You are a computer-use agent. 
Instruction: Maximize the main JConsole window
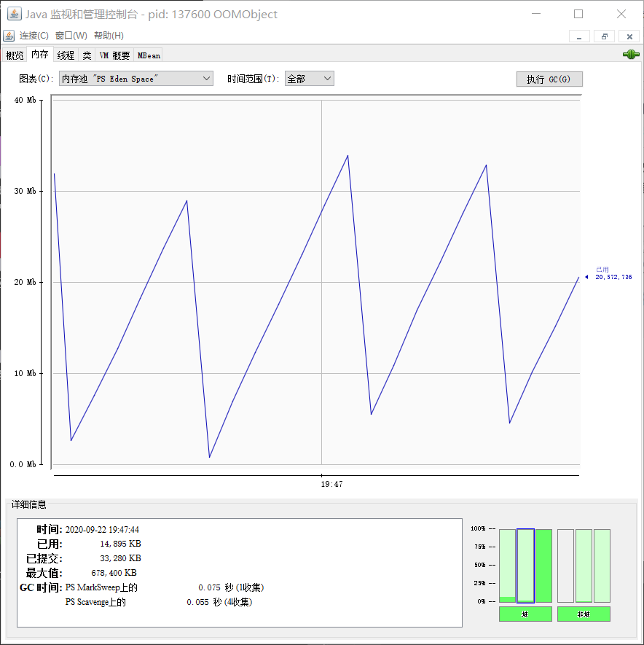tap(578, 14)
